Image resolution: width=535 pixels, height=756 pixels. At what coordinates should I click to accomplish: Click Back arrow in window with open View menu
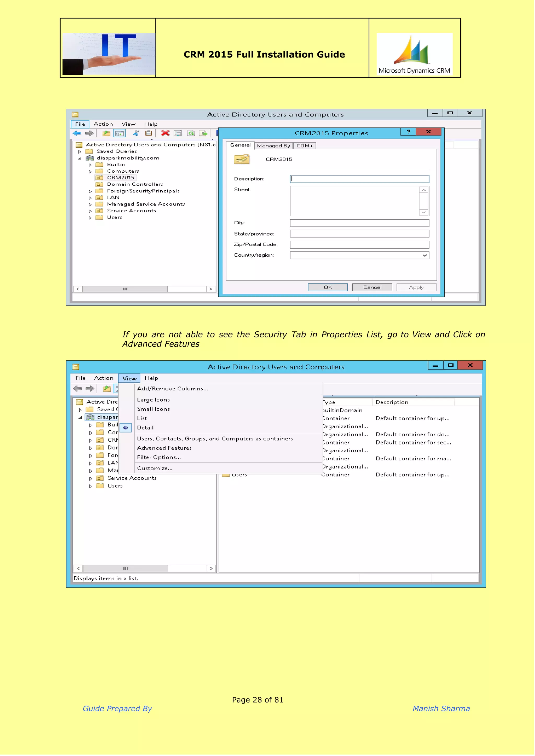pyautogui.click(x=78, y=389)
